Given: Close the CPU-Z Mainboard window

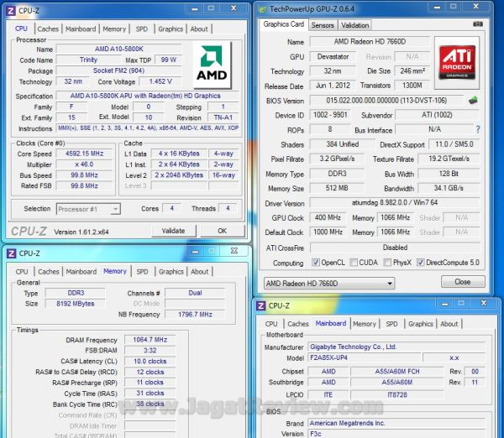Looking at the screenshot, I should (484, 303).
